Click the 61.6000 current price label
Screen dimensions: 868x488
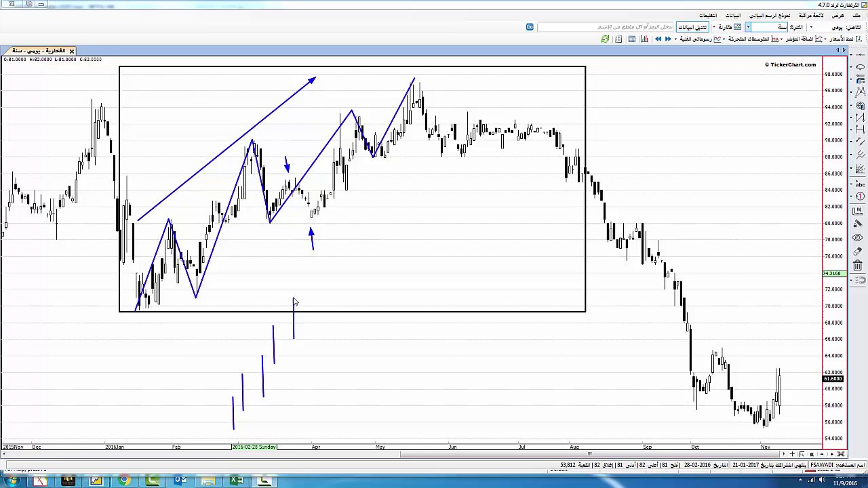tap(832, 379)
